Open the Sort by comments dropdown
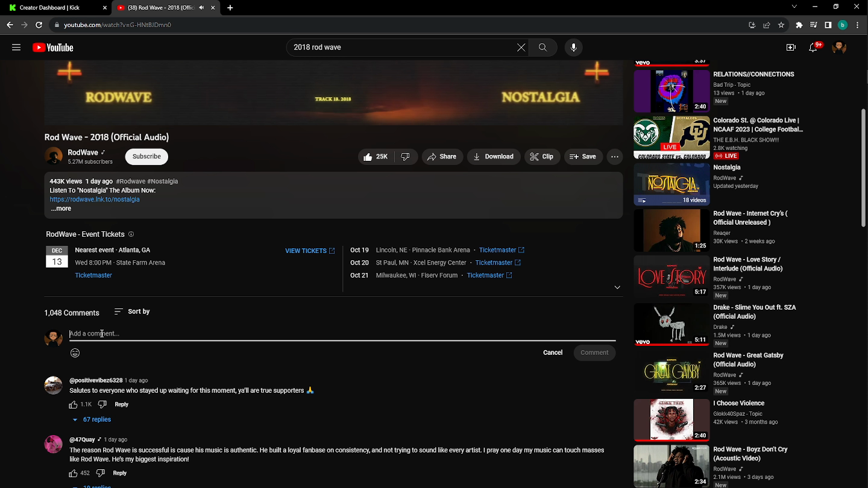 coord(132,311)
